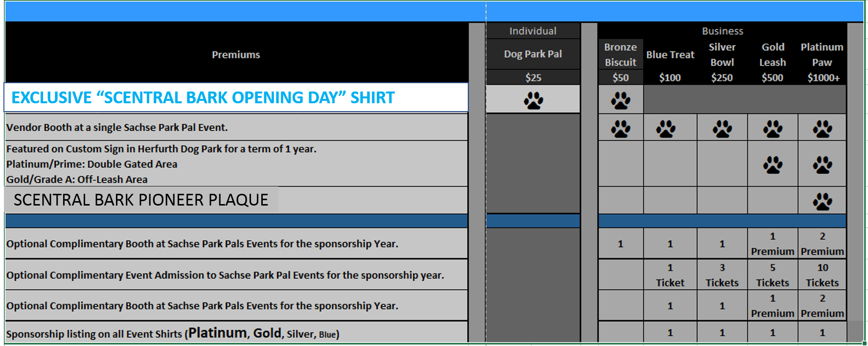
Task: Select the $25 Dog Park Pal price cell
Action: pos(533,77)
